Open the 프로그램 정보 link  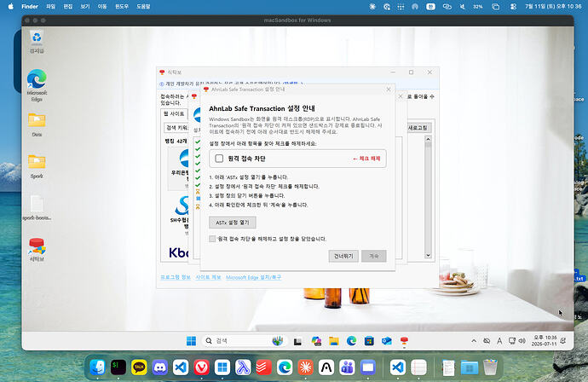(176, 277)
